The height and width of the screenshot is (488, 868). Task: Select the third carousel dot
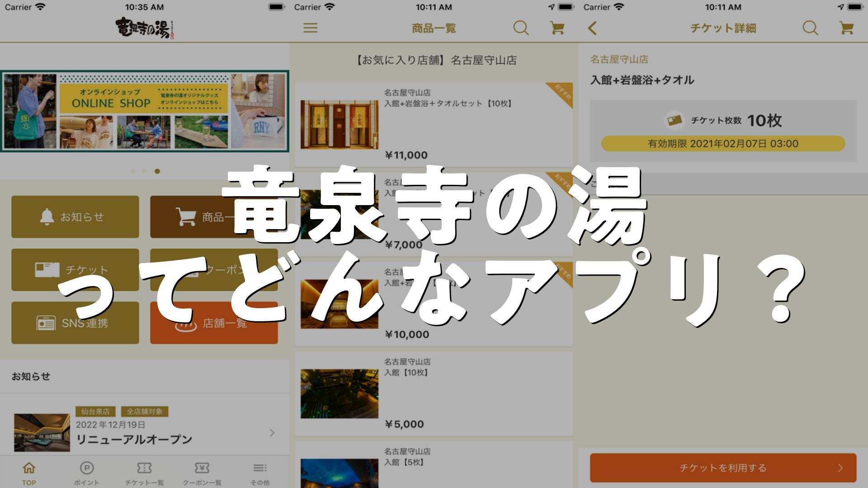pyautogui.click(x=157, y=171)
